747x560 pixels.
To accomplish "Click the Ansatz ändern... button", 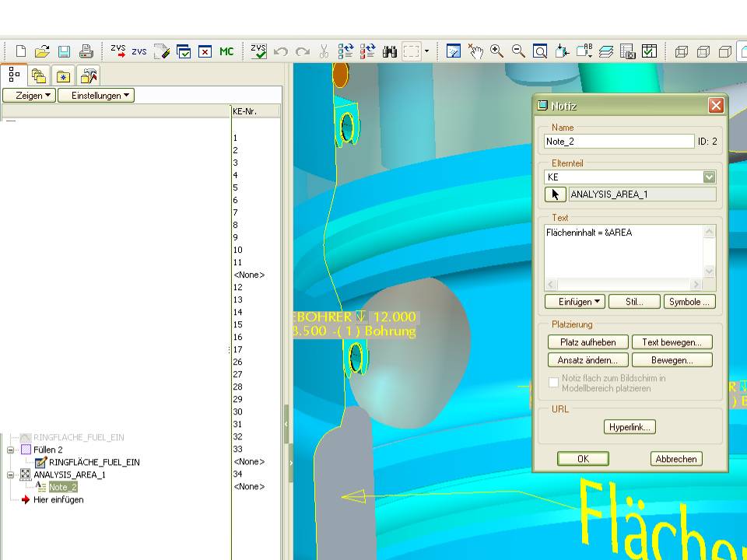I will pyautogui.click(x=588, y=360).
